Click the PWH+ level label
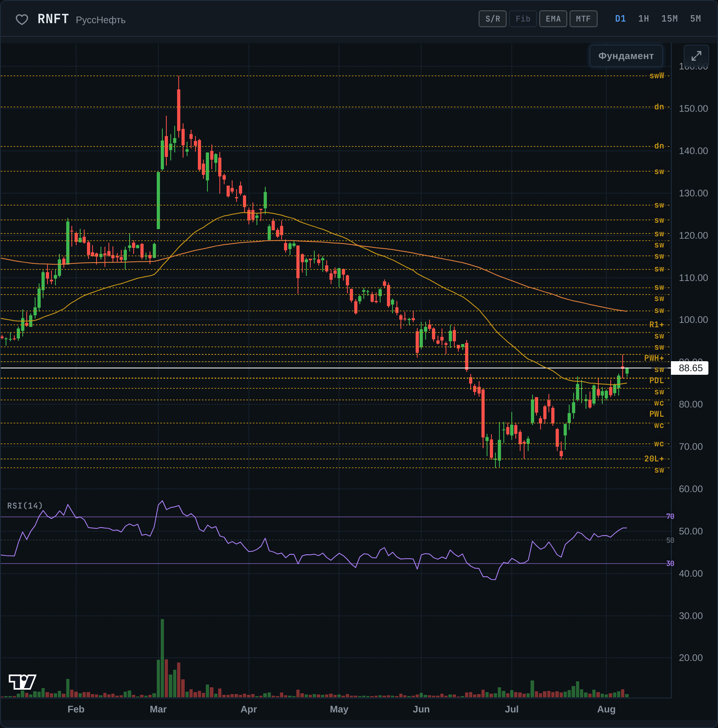This screenshot has height=728, width=718. 654,358
